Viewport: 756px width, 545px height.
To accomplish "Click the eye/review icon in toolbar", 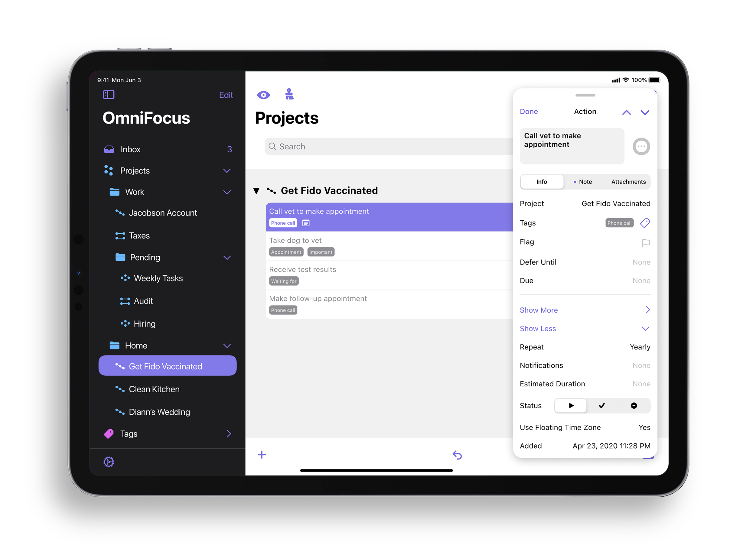I will pyautogui.click(x=264, y=94).
